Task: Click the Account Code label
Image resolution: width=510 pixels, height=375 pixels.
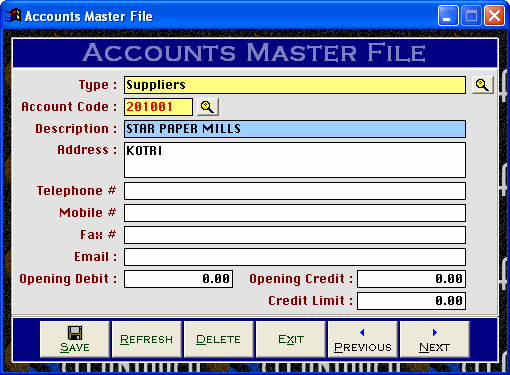Action: coord(69,107)
